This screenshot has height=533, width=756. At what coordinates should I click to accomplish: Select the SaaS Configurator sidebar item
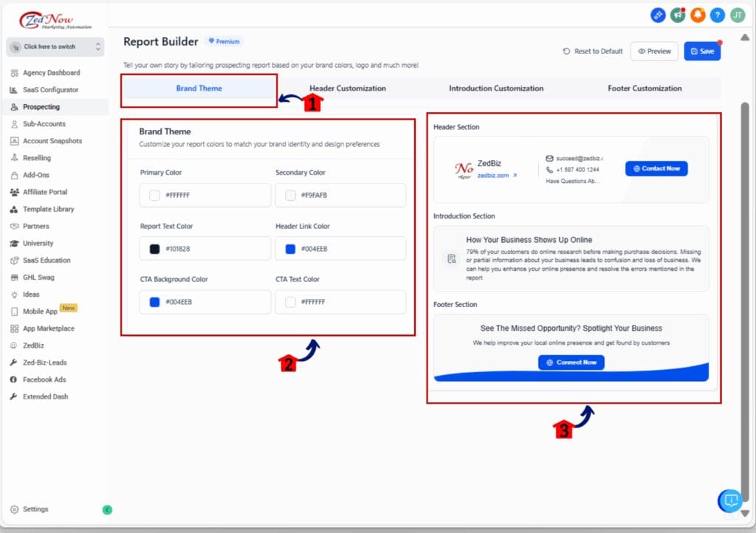point(49,89)
